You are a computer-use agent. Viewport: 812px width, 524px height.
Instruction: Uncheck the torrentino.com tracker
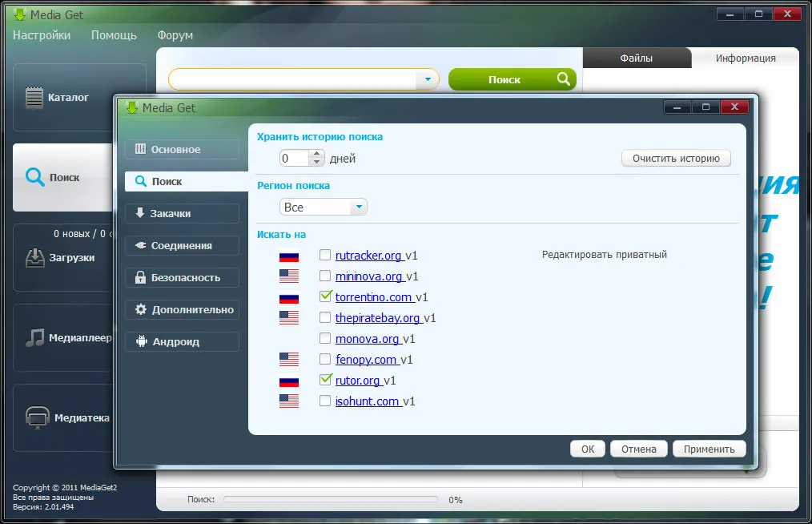325,296
